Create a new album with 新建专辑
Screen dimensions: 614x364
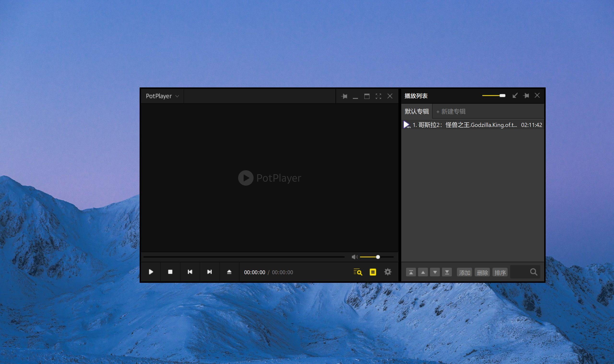click(451, 112)
